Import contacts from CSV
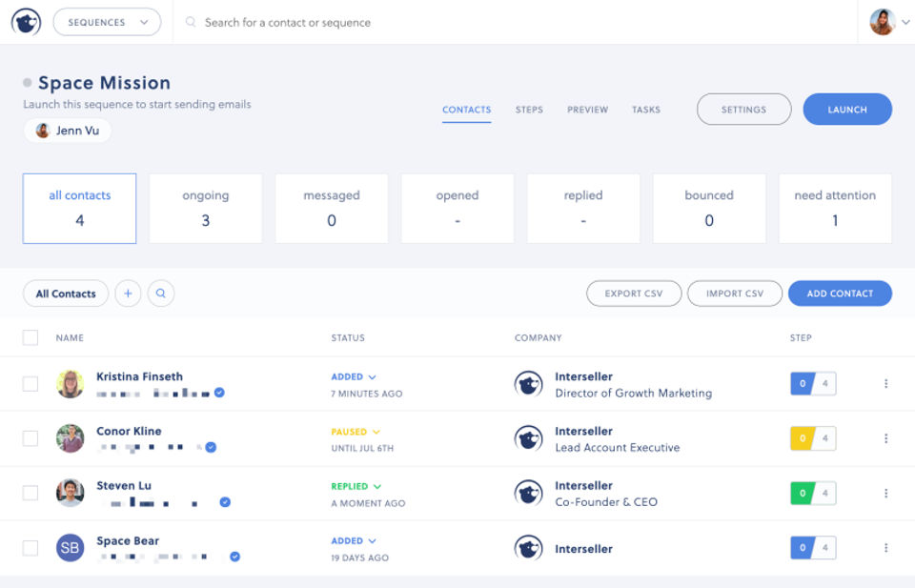 click(x=735, y=294)
